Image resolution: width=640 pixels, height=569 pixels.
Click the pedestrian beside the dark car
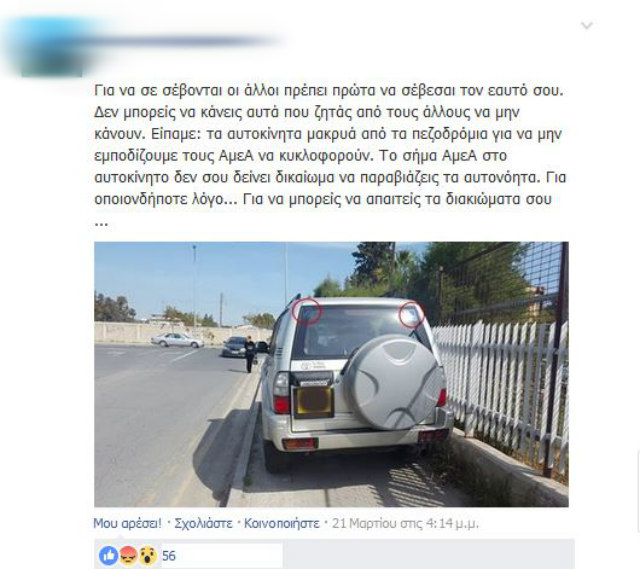[x=249, y=354]
